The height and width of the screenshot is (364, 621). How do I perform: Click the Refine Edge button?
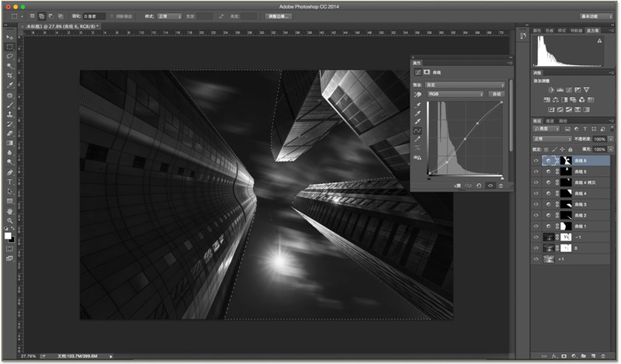pyautogui.click(x=278, y=16)
